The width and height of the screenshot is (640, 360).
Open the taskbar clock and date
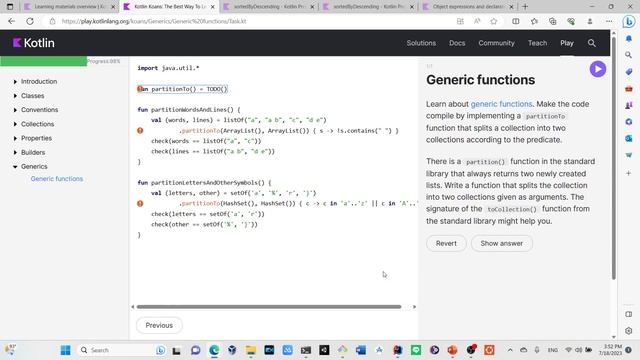[610, 350]
